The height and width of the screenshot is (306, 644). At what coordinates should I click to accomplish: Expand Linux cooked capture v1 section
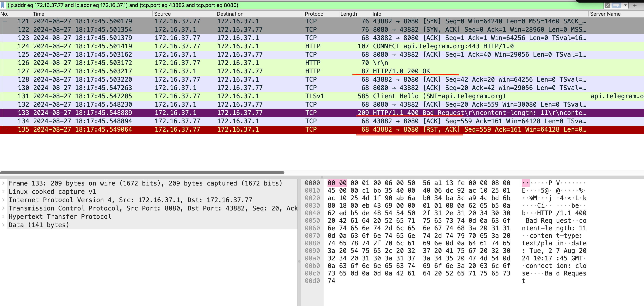(x=3, y=192)
